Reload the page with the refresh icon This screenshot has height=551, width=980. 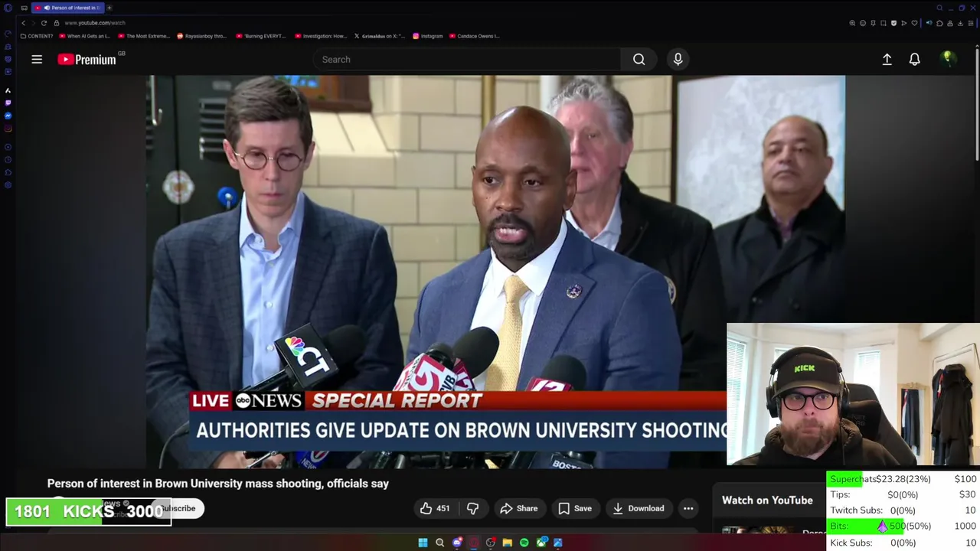click(x=44, y=23)
